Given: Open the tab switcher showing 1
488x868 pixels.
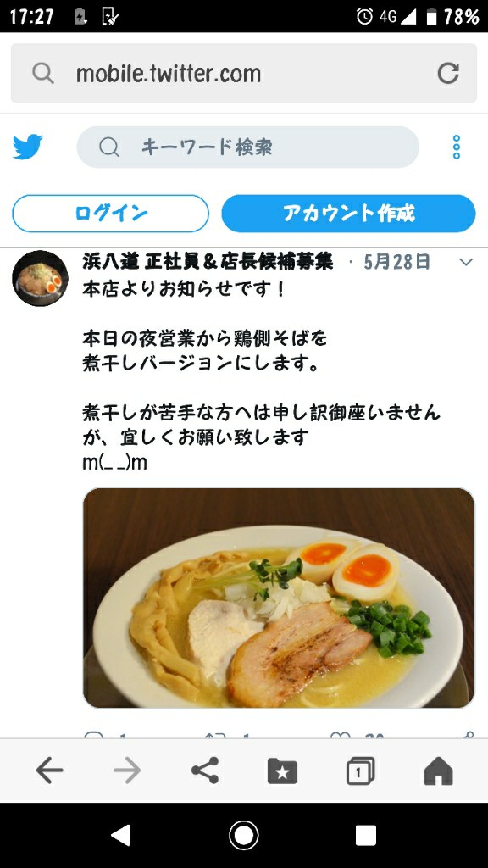Looking at the screenshot, I should click(x=360, y=771).
